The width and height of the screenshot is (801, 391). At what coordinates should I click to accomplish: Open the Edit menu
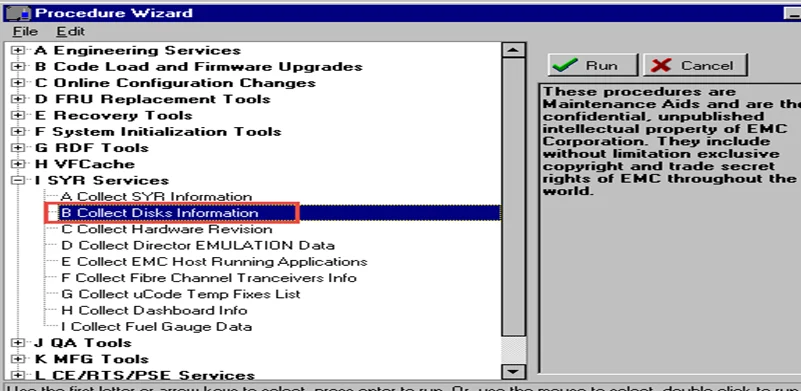click(70, 31)
